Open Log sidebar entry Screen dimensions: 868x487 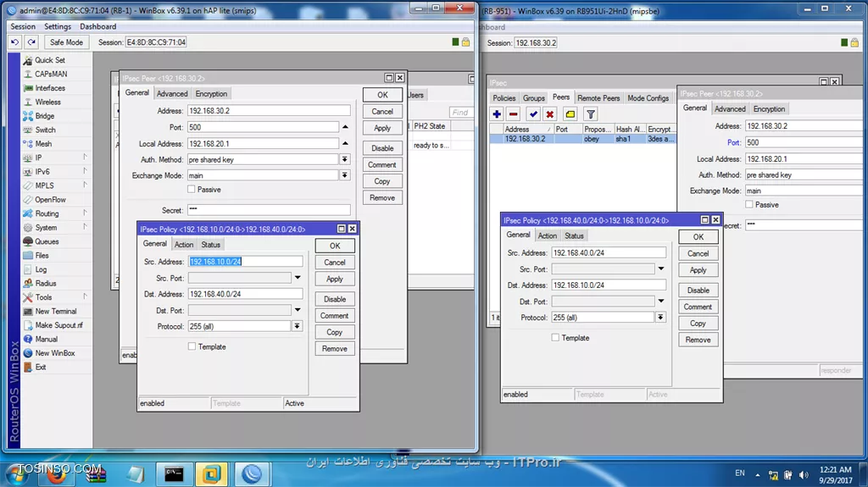(x=41, y=269)
